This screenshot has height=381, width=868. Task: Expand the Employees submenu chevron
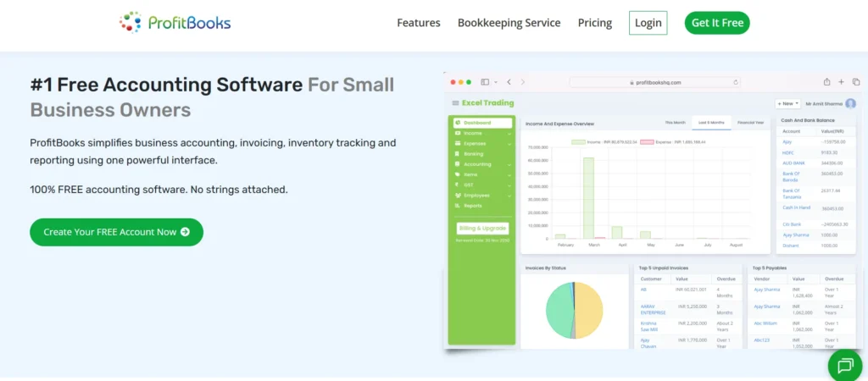[509, 196]
